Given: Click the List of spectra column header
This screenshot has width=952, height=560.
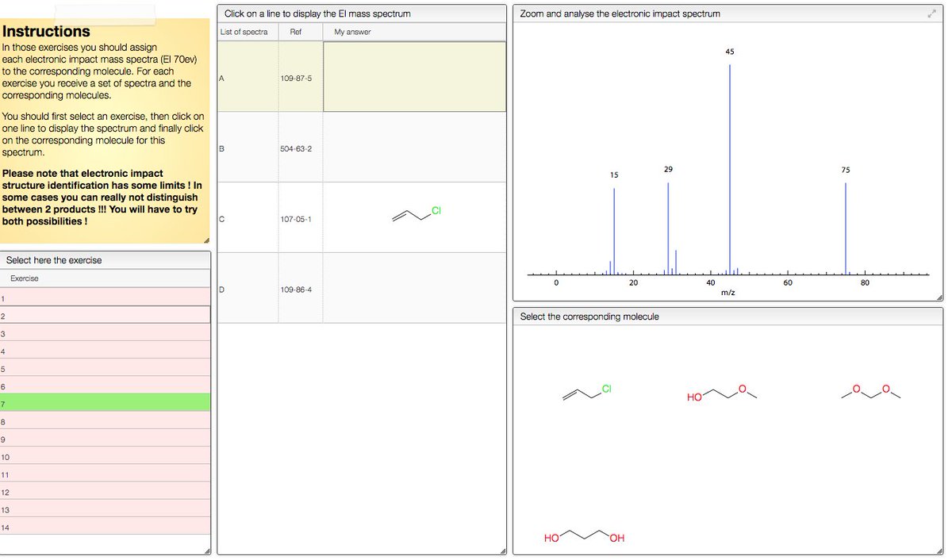Looking at the screenshot, I should [248, 32].
